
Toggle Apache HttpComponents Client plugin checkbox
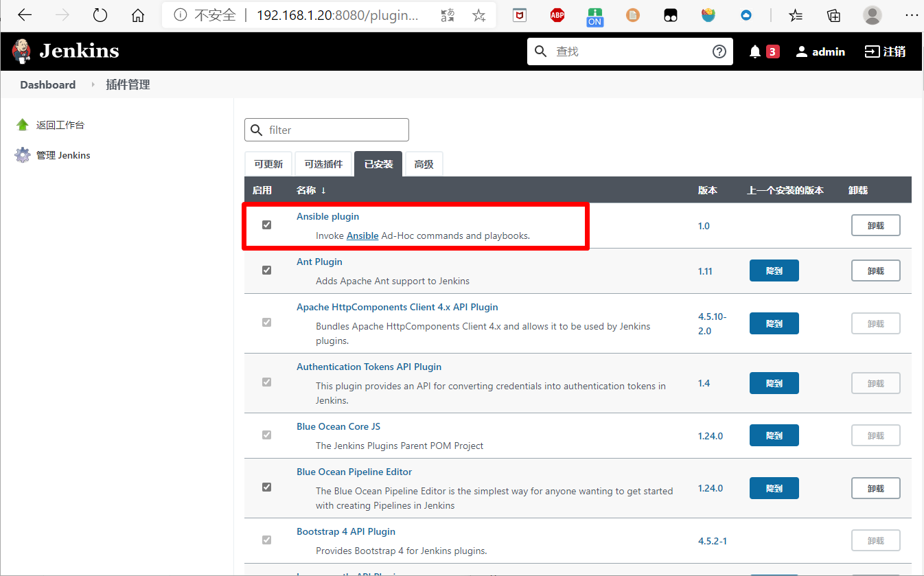(x=267, y=322)
